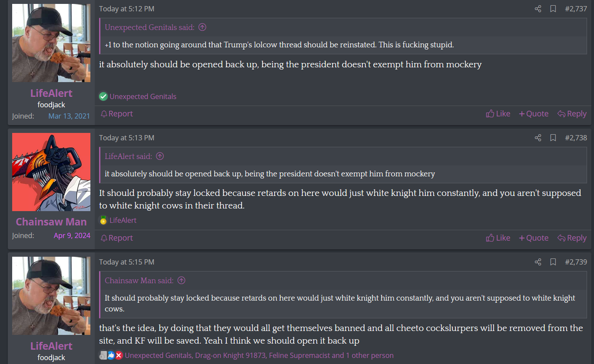Screen dimensions: 594x364
Task: Toggle bookmark on post #2,739
Action: pos(553,262)
